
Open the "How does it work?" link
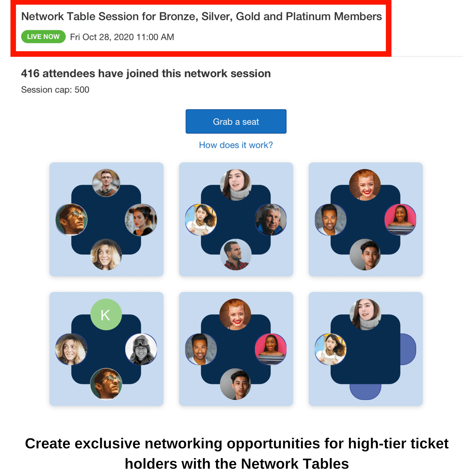[x=236, y=145]
